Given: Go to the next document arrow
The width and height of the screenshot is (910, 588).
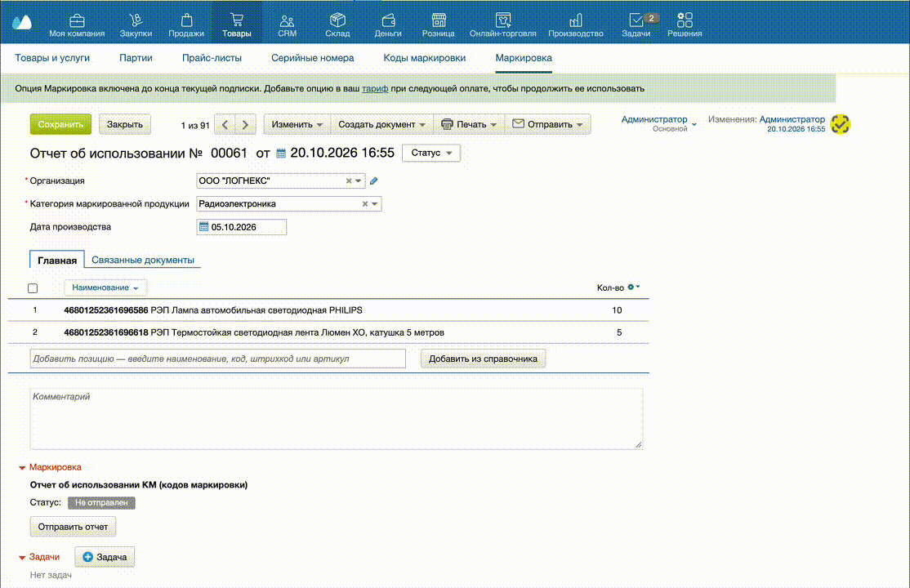Looking at the screenshot, I should coord(246,125).
